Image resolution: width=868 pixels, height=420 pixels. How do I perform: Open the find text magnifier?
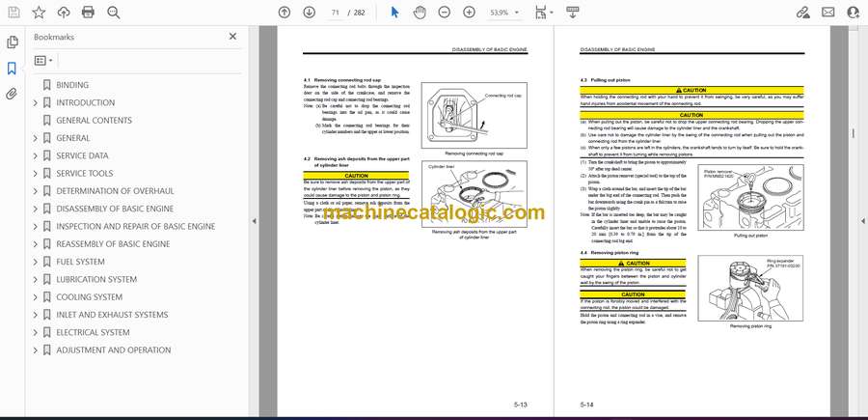click(114, 13)
